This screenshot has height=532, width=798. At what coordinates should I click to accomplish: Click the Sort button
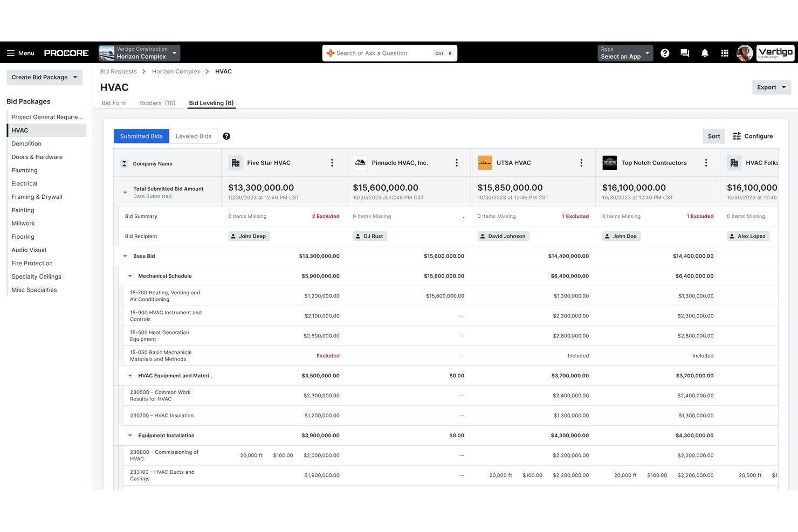click(714, 136)
